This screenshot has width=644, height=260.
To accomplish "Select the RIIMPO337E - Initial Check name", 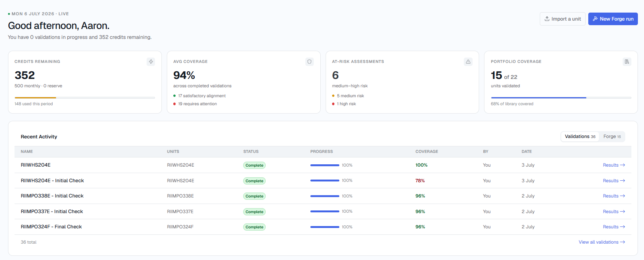I will (x=52, y=212).
